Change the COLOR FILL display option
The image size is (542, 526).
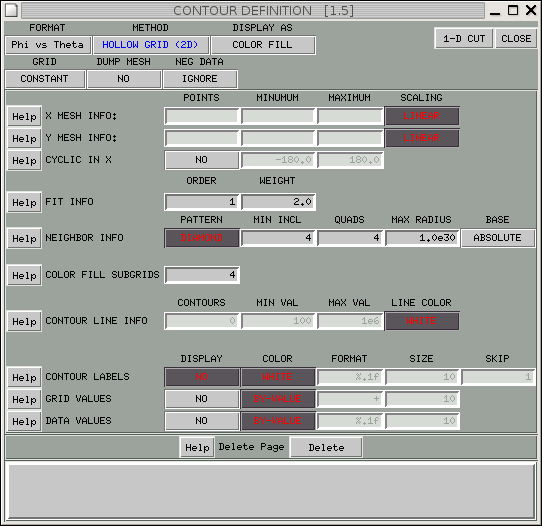pyautogui.click(x=263, y=45)
